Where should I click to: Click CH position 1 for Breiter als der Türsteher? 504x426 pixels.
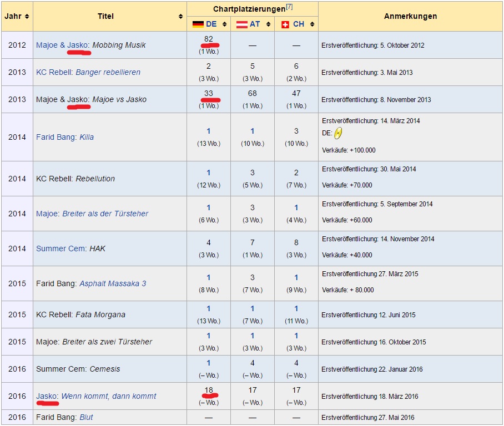click(x=296, y=208)
